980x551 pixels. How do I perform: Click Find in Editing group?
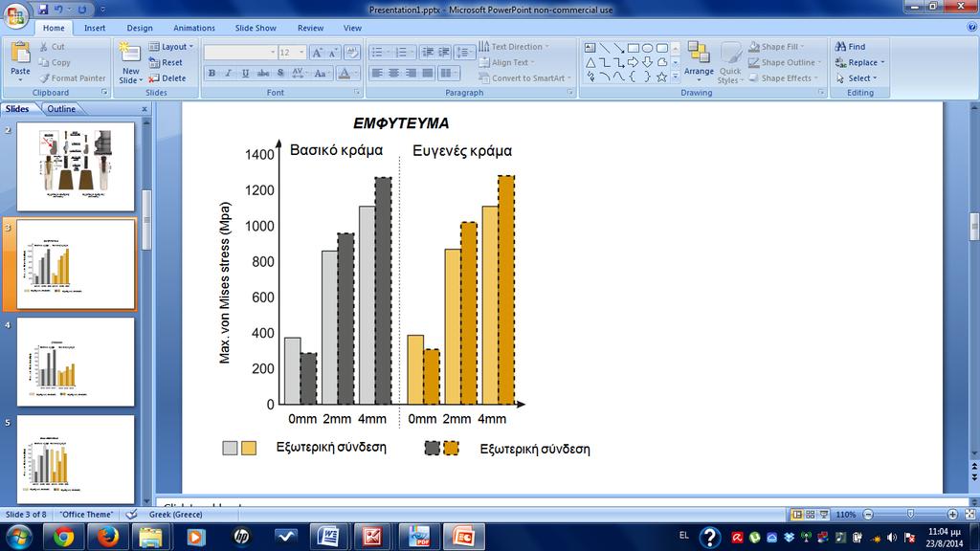[x=851, y=47]
